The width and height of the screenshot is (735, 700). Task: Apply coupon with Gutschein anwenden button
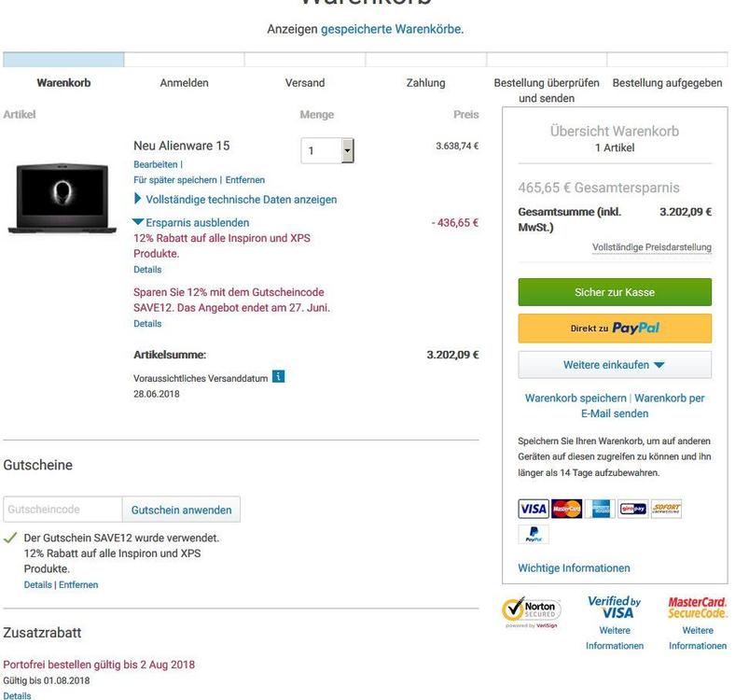click(181, 510)
